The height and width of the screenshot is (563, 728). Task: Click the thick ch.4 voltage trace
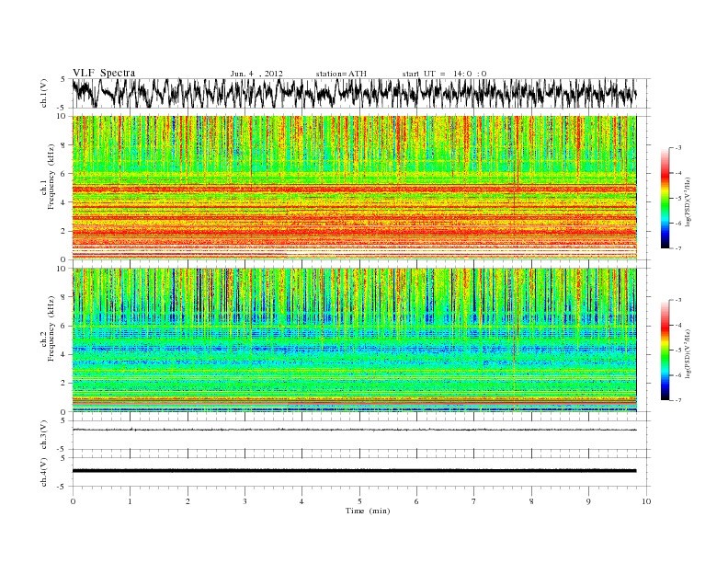pos(354,471)
